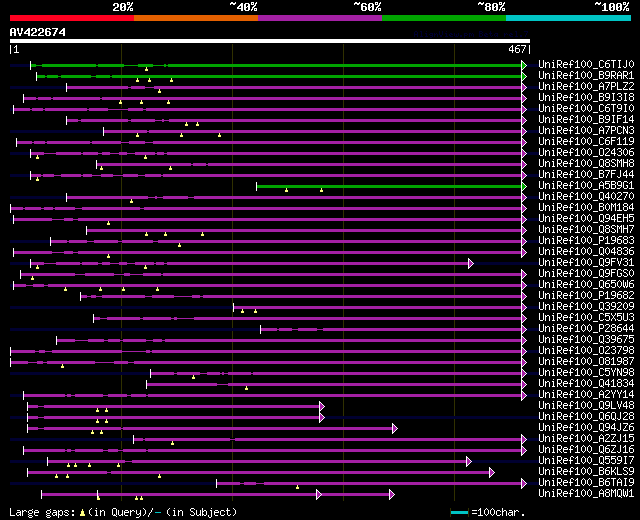Click the arrowhead ending the Q94JZ6 alignment
The width and height of the screenshot is (640, 520).
(x=394, y=429)
